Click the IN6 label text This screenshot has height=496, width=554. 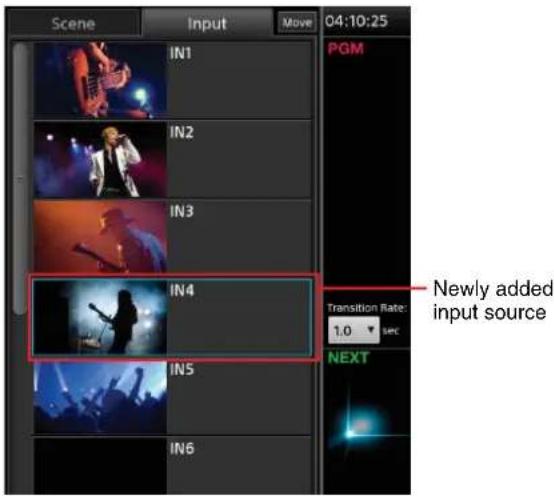click(x=182, y=449)
